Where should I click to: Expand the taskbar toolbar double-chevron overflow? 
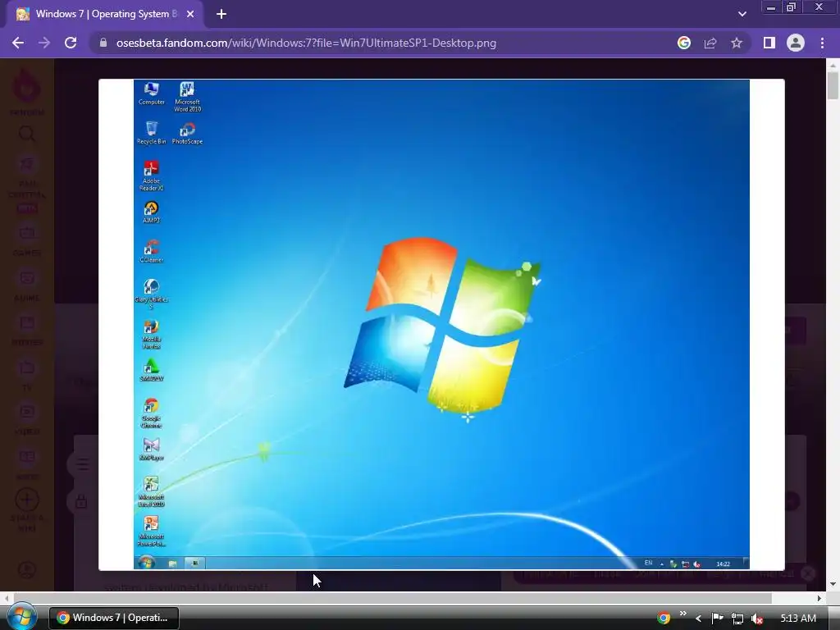coord(682,614)
